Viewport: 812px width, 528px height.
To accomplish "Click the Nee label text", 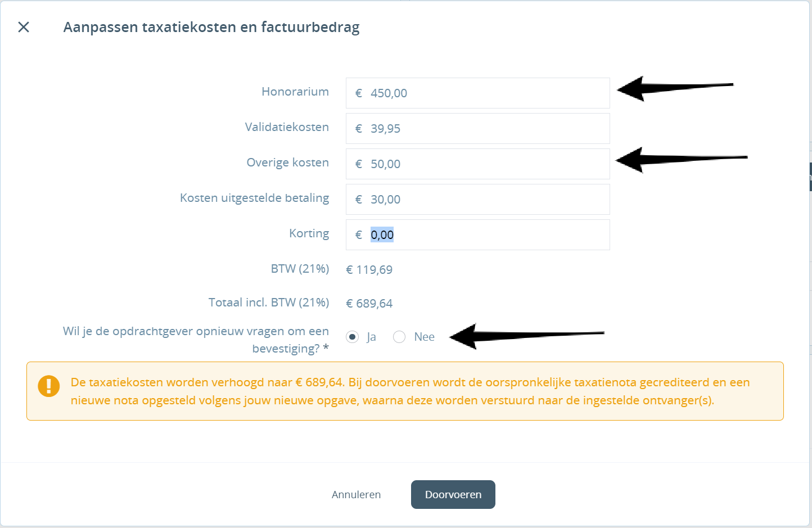I will click(x=425, y=337).
